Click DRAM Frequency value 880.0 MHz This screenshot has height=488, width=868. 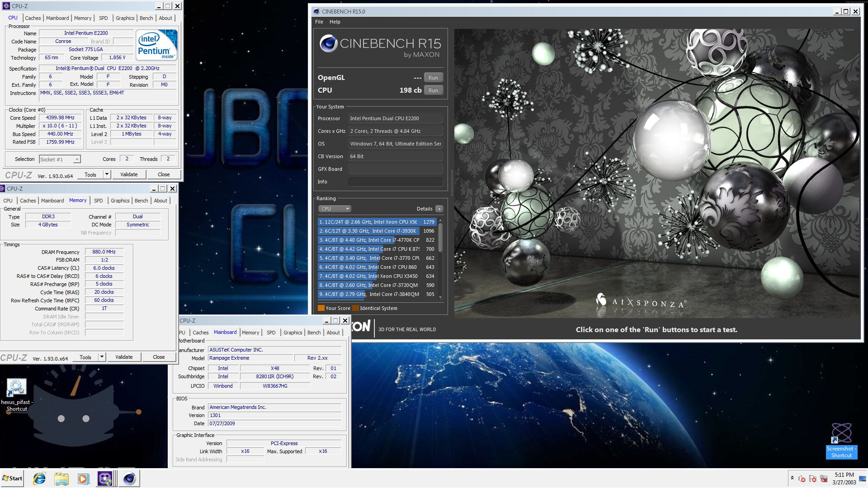click(x=104, y=252)
